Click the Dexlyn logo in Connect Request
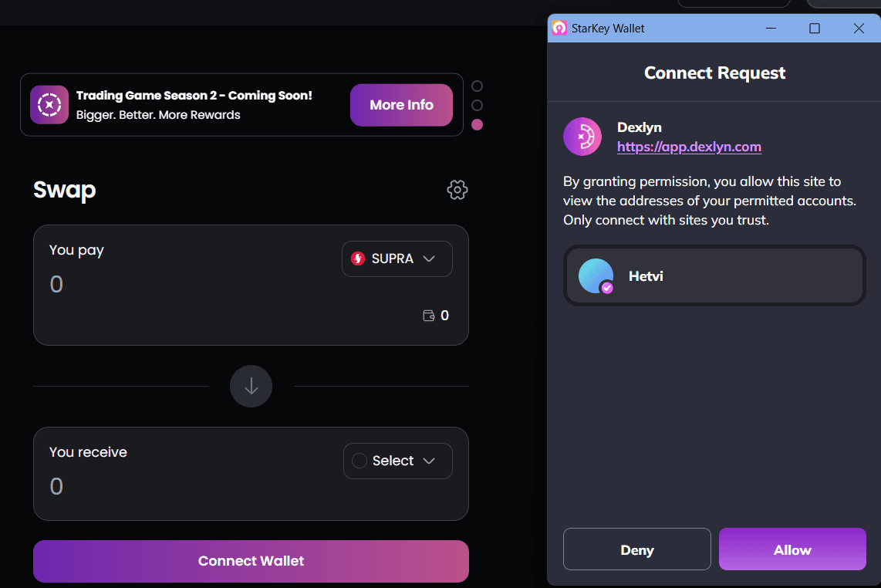881x588 pixels. click(582, 137)
